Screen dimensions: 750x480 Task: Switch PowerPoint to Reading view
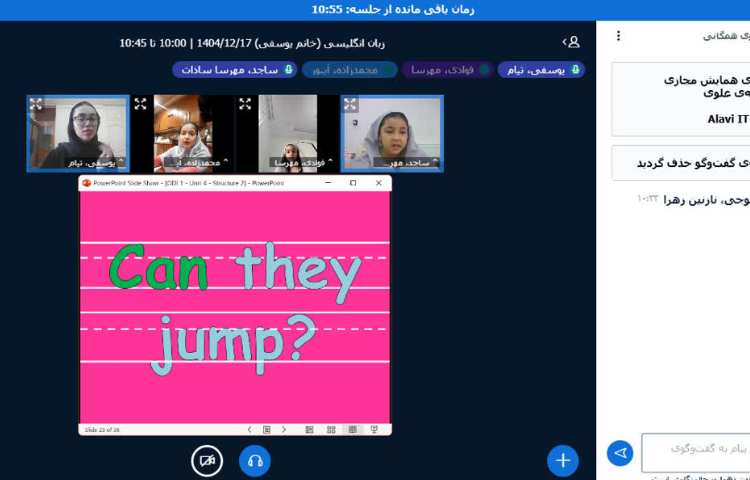tap(353, 429)
